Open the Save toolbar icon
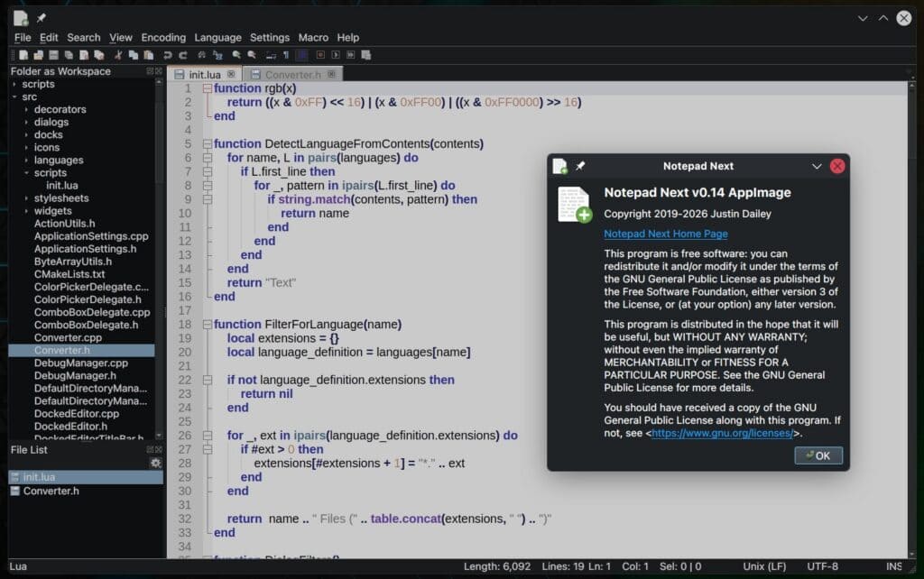Screen dimensions: 924x579 coord(56,56)
